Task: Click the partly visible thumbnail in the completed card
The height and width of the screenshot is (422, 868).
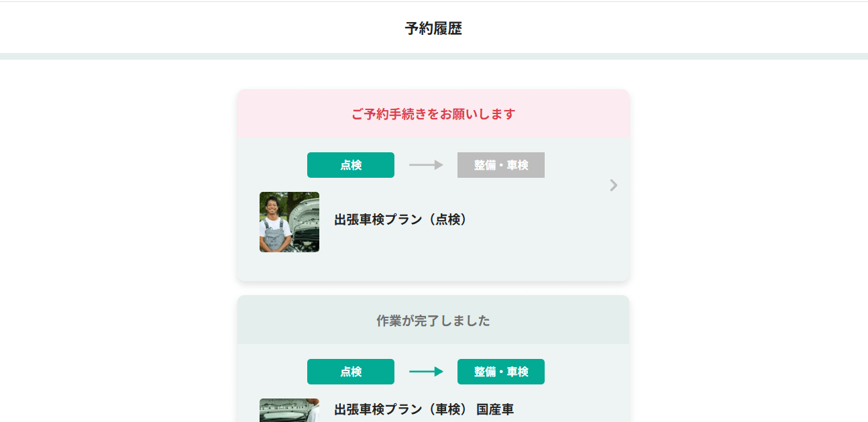Action: click(x=289, y=411)
